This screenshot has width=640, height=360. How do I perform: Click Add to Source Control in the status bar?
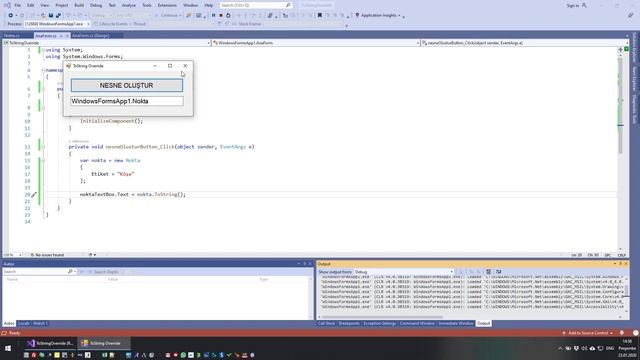pyautogui.click(x=588, y=333)
